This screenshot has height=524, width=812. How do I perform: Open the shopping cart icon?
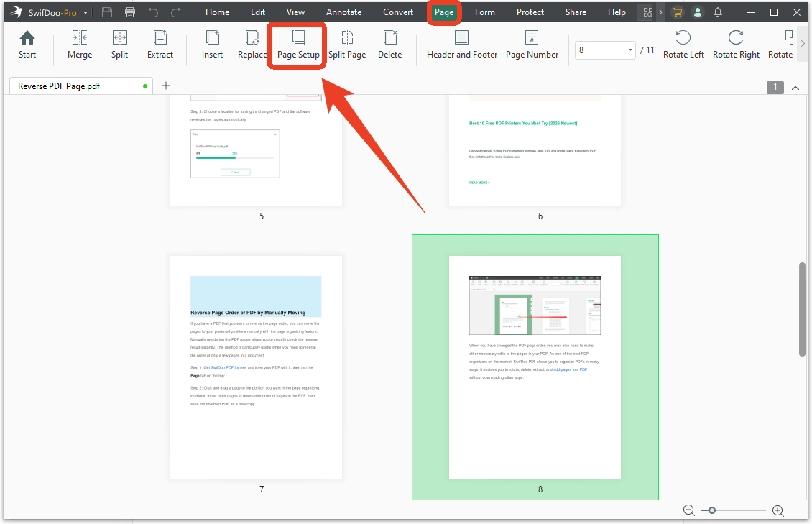[678, 12]
